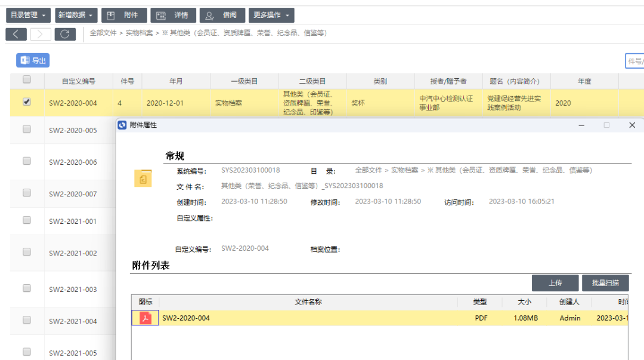This screenshot has width=644, height=360.
Task: Click the refresh icon button
Action: 65,34
